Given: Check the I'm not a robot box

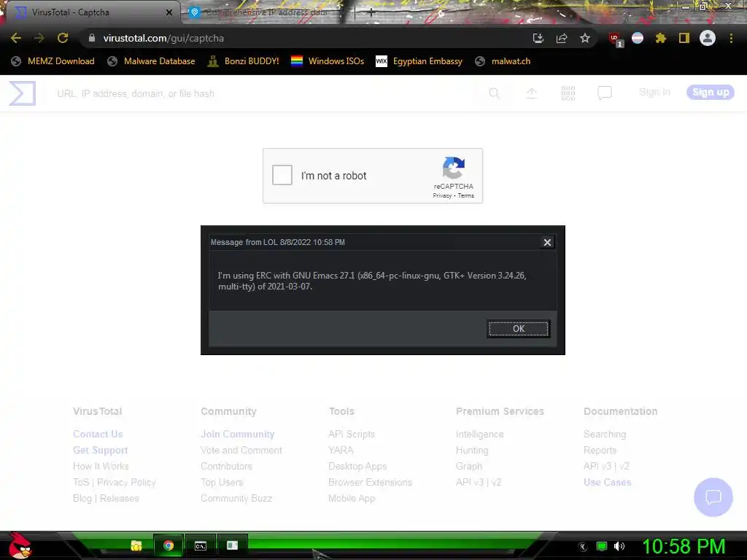Looking at the screenshot, I should [282, 175].
